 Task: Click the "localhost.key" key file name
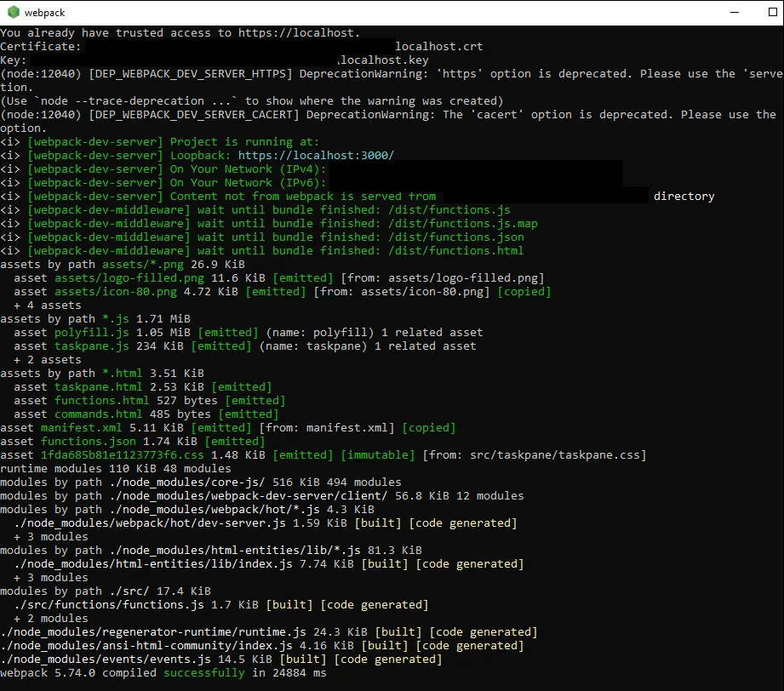pyautogui.click(x=385, y=60)
